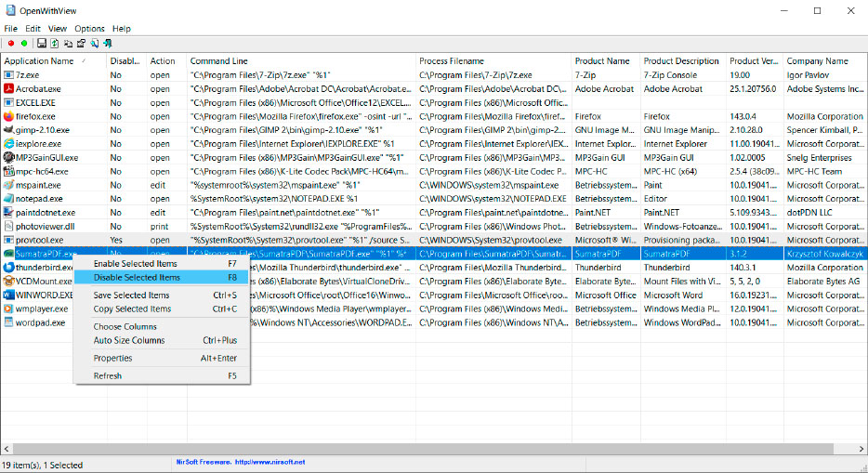Select the Acrobat.exe entry in list
Viewport: 868px width, 473px height.
pyautogui.click(x=37, y=89)
